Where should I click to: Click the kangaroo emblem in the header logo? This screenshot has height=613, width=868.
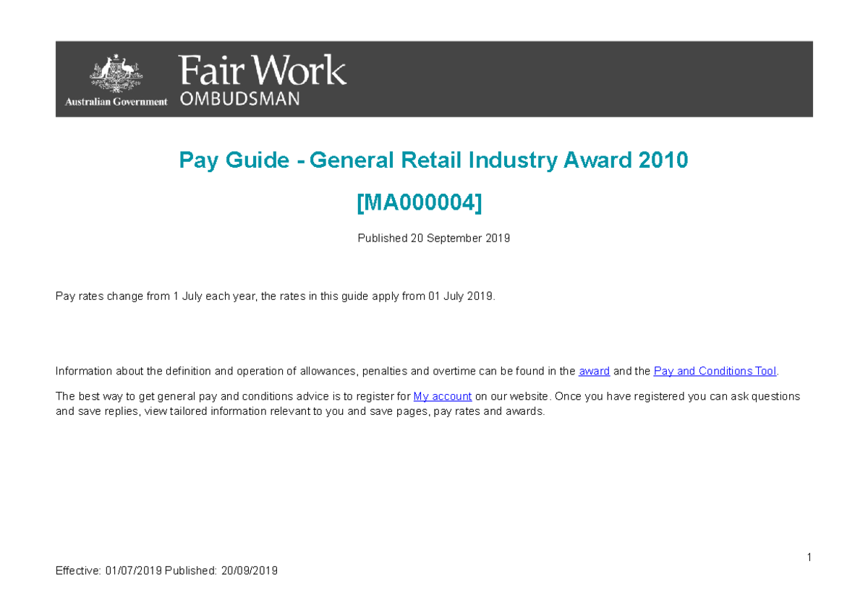click(107, 67)
